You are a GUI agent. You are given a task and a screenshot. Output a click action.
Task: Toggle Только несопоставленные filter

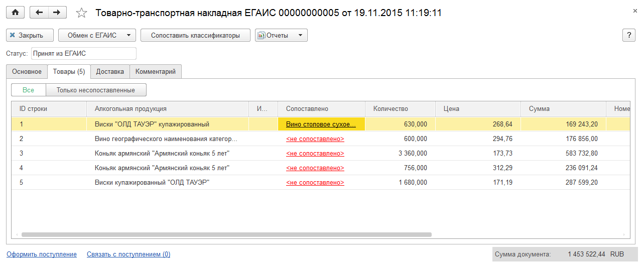tap(96, 90)
